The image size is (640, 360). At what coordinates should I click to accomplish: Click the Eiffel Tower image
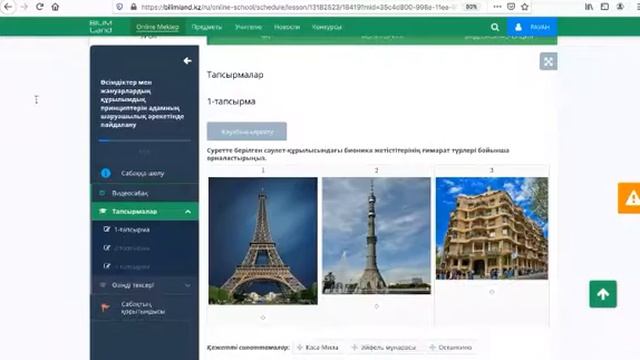point(263,241)
